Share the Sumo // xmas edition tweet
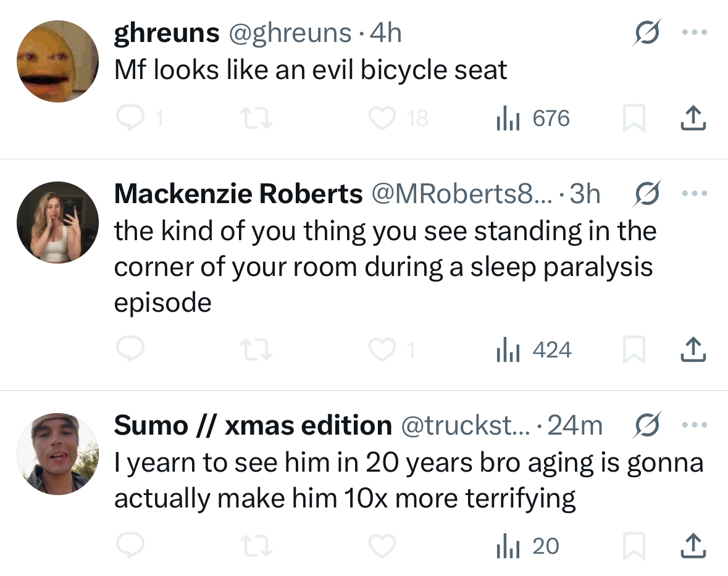728x576 pixels. click(692, 546)
